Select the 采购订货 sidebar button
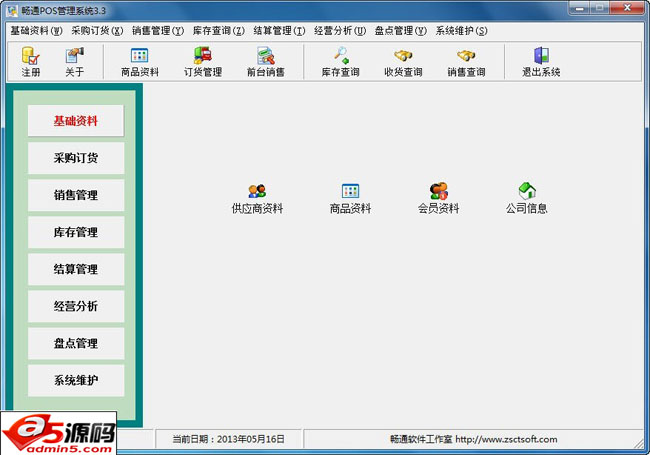Viewport: 650px width, 455px height. pos(76,158)
